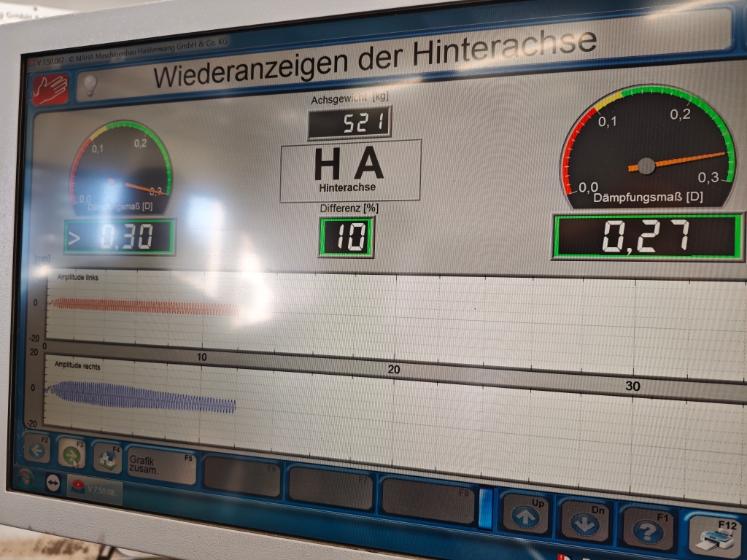
Task: Click the taskbar icon beside Start
Action: click(53, 483)
